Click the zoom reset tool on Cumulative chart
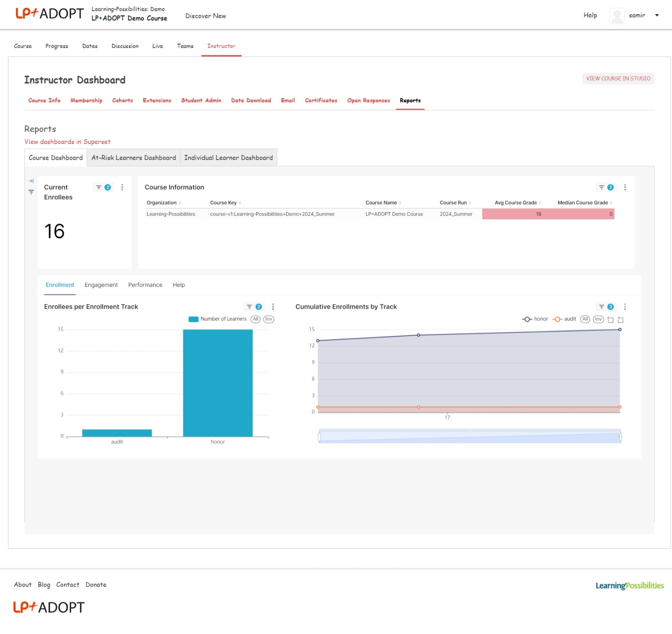This screenshot has width=672, height=634. tap(621, 319)
